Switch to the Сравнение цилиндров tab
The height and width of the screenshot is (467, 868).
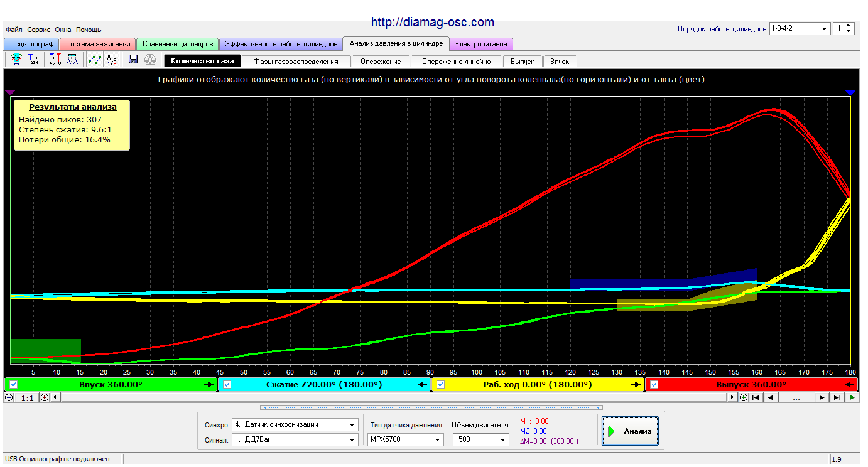click(x=178, y=44)
